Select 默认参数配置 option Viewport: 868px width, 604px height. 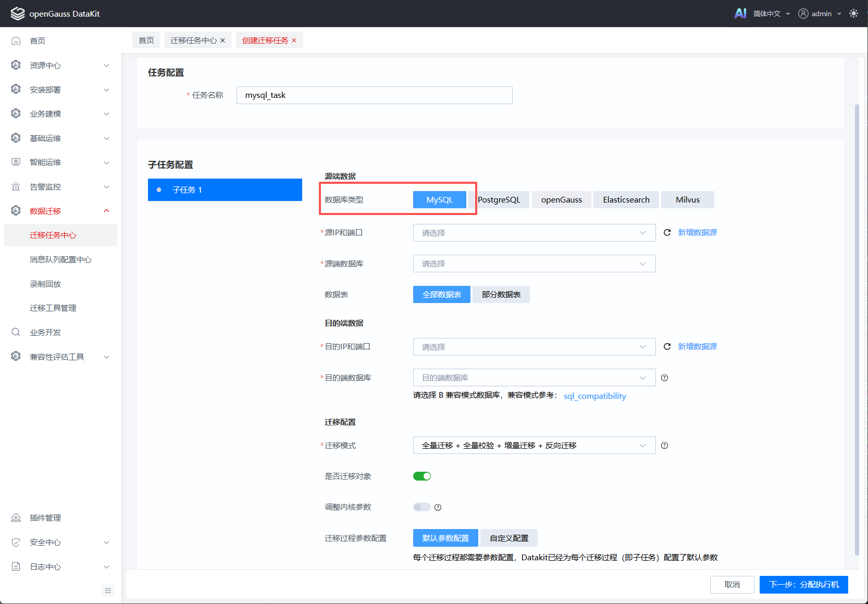point(445,538)
